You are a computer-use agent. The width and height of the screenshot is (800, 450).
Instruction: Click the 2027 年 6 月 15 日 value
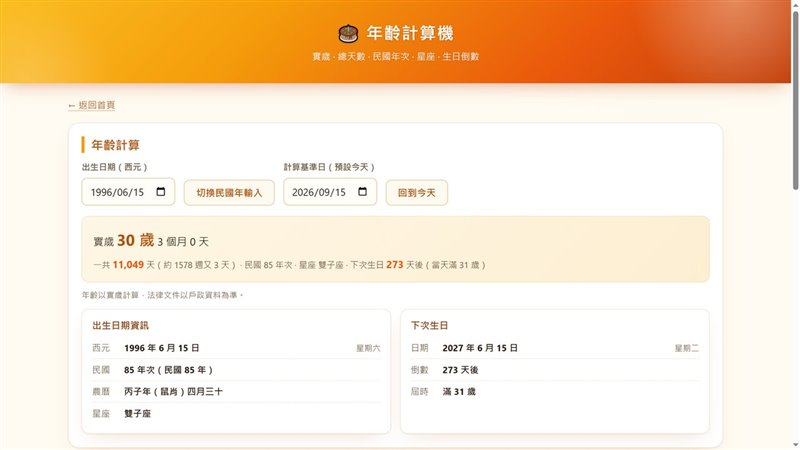click(480, 348)
